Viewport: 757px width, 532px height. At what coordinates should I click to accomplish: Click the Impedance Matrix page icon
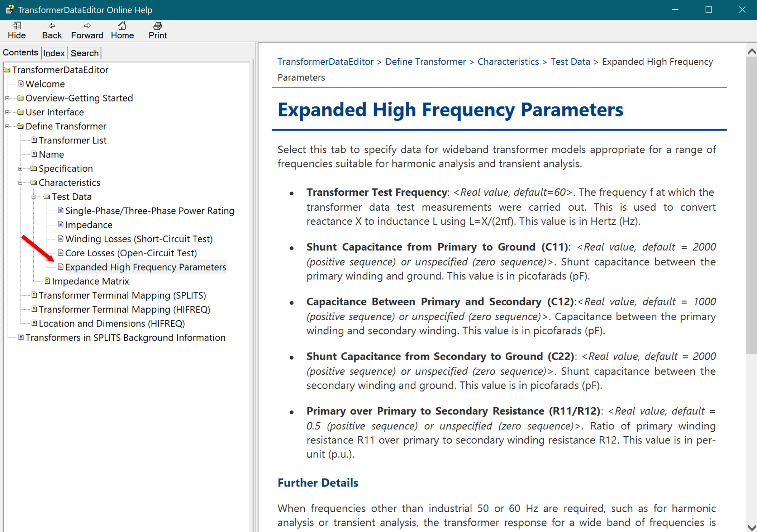[47, 281]
